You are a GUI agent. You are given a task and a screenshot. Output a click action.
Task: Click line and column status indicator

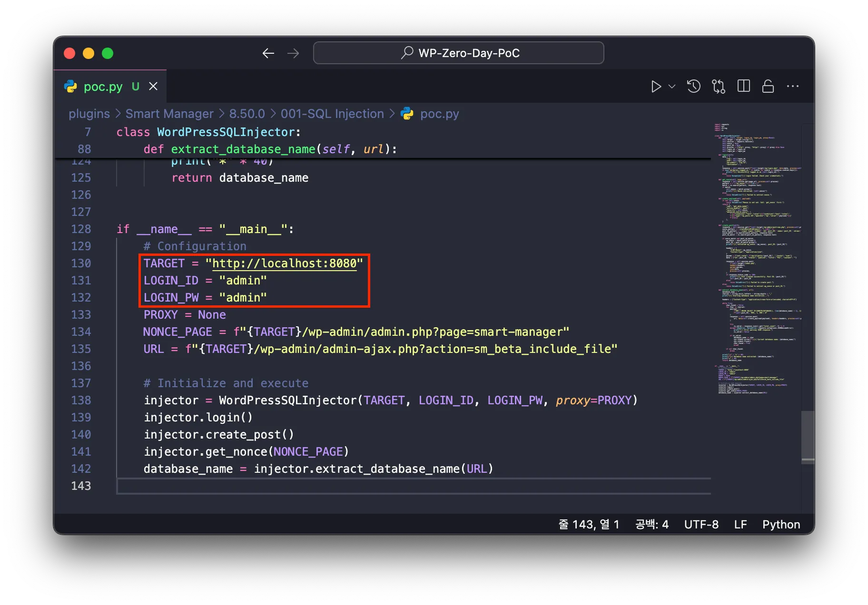point(589,524)
